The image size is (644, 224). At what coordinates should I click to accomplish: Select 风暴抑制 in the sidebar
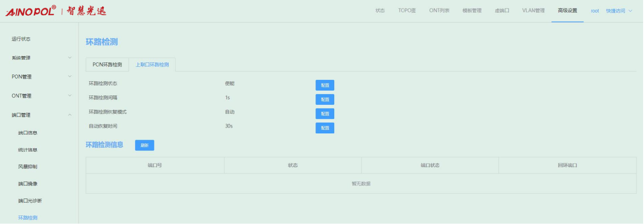[x=28, y=167]
